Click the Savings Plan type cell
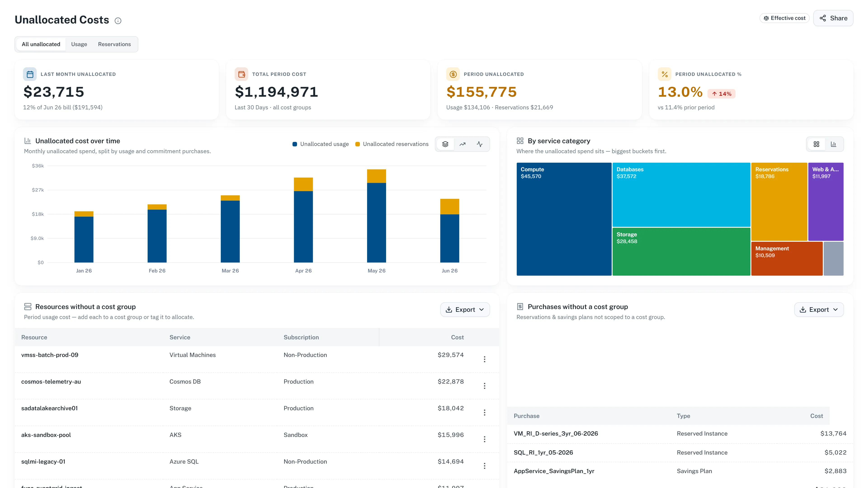868x488 pixels. (x=694, y=471)
